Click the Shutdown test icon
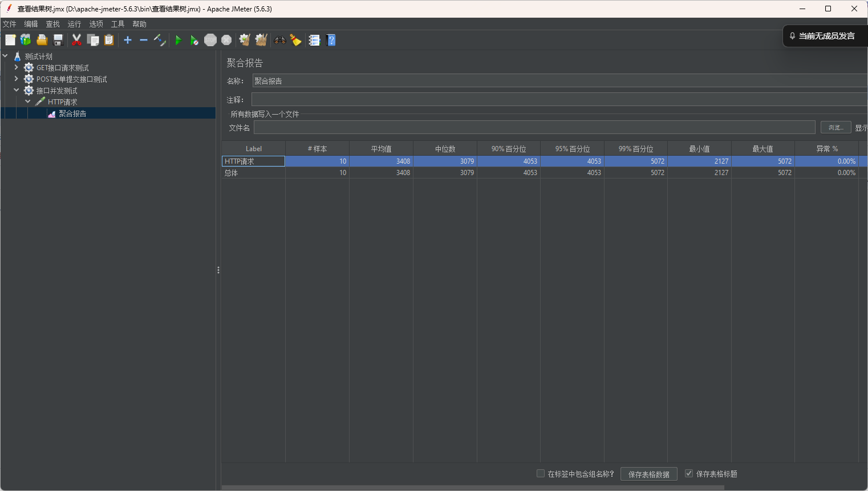 (226, 40)
